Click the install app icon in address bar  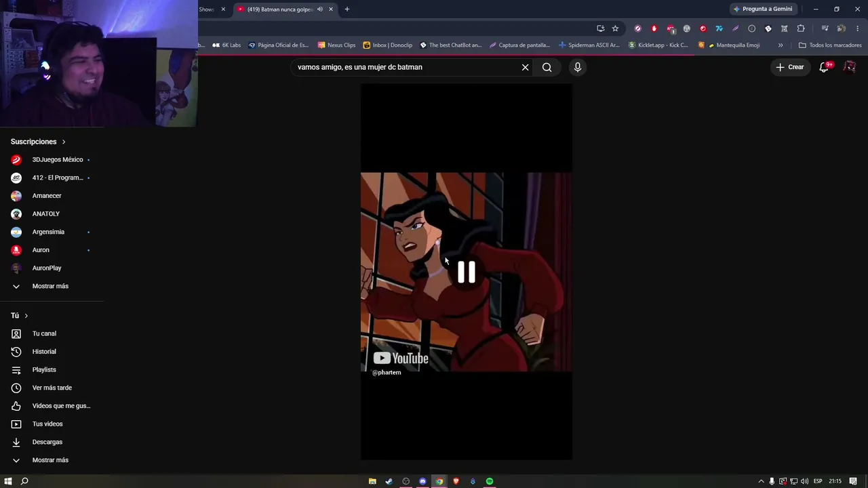pyautogui.click(x=600, y=28)
